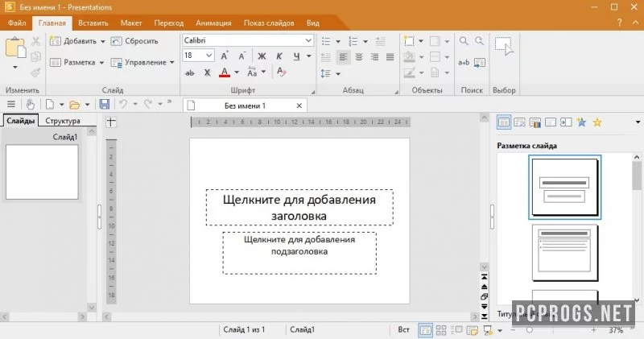Click the Undo arrow icon

[123, 105]
